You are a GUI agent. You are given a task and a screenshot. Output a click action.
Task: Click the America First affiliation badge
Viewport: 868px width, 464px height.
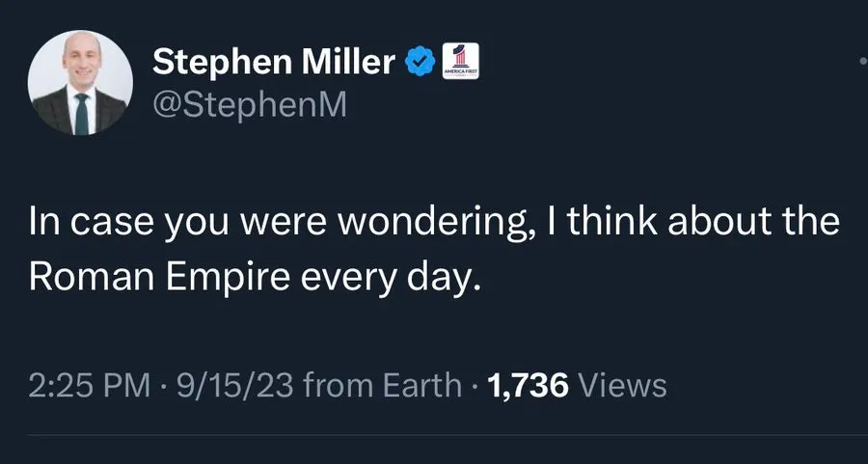point(459,61)
